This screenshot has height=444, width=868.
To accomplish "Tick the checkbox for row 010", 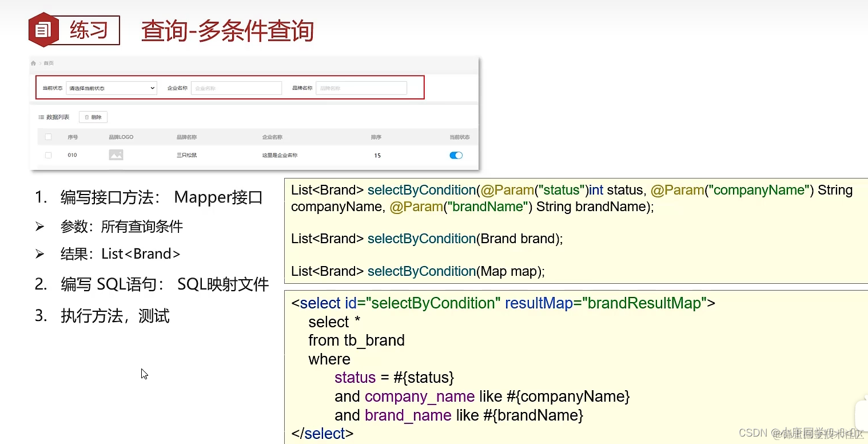I will [x=48, y=155].
